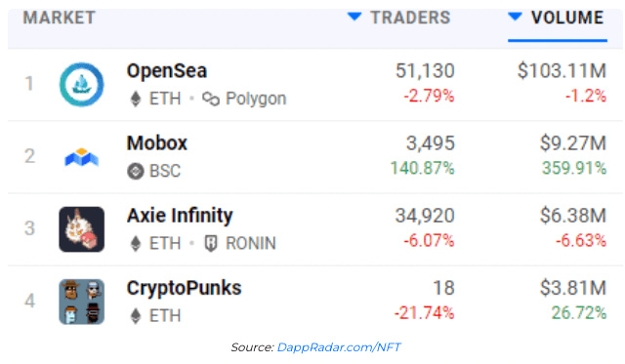The height and width of the screenshot is (364, 625).
Task: Toggle the Volume sort arrow
Action: click(x=515, y=17)
